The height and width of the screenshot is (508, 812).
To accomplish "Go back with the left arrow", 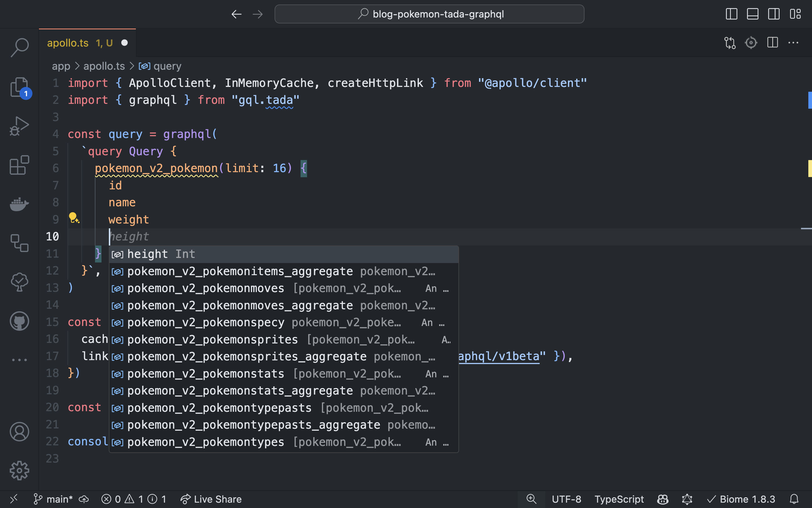I will click(237, 14).
